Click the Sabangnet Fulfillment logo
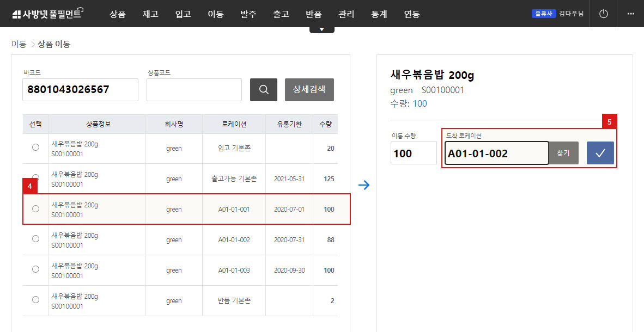 point(46,14)
